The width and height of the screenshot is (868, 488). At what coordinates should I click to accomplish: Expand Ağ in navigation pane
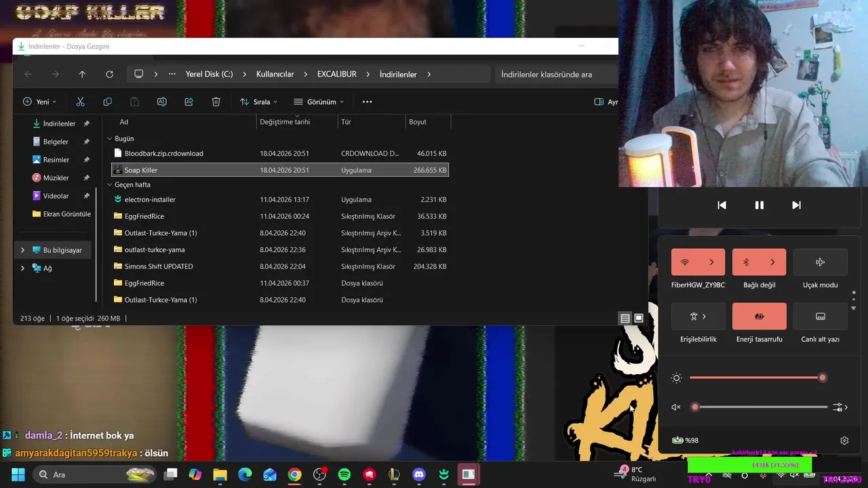coord(22,268)
